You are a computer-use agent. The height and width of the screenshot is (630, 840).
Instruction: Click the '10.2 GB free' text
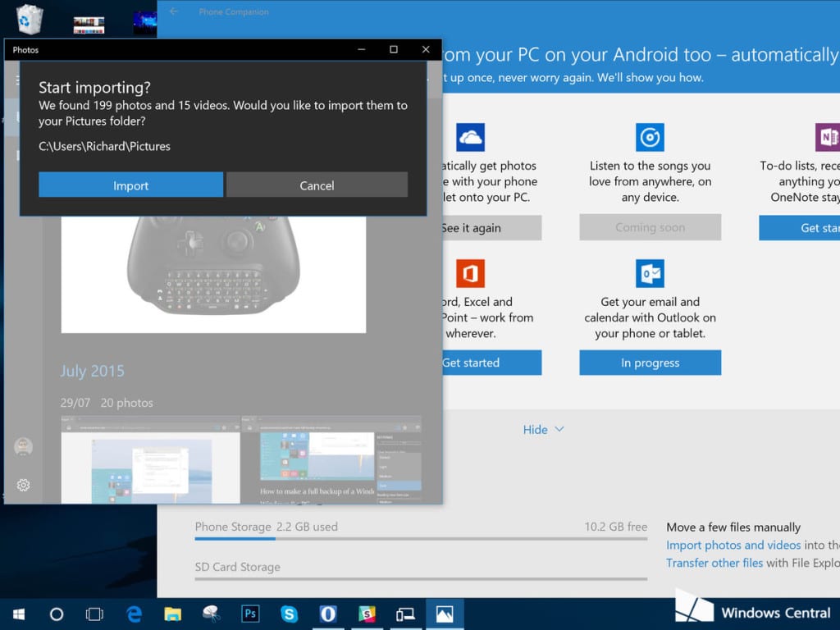pyautogui.click(x=616, y=527)
